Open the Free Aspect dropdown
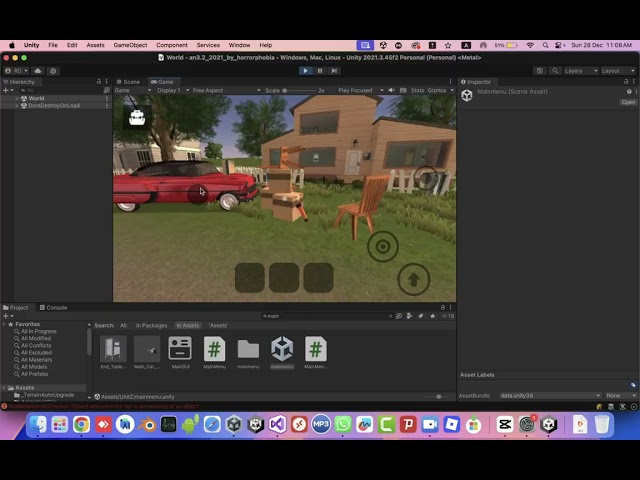This screenshot has width=640, height=480. tap(227, 90)
